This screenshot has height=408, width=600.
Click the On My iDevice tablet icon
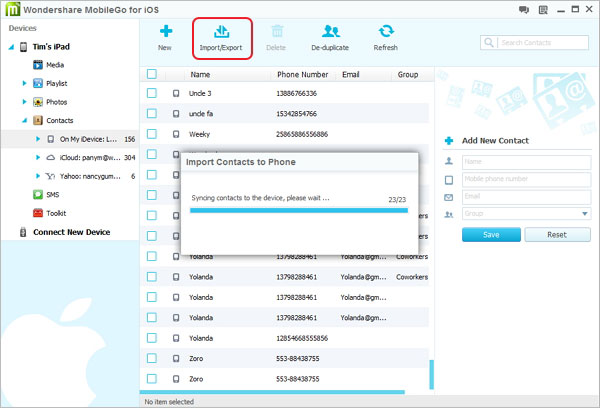(51, 139)
